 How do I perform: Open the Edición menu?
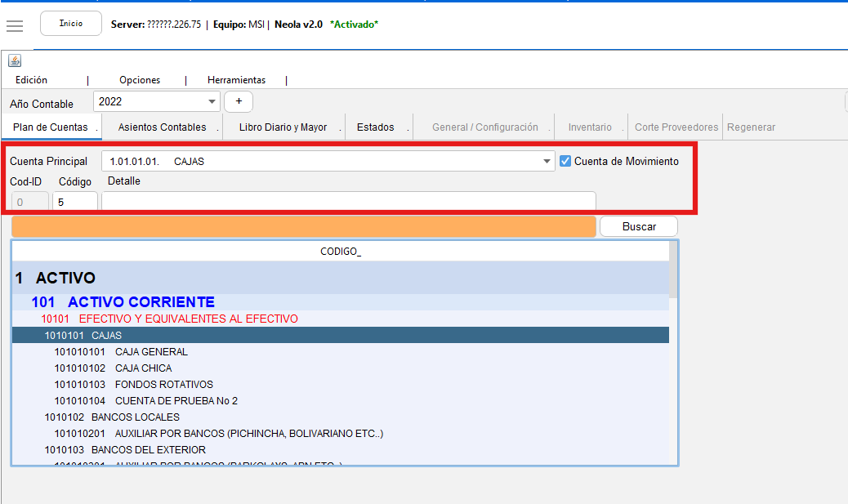tap(32, 80)
